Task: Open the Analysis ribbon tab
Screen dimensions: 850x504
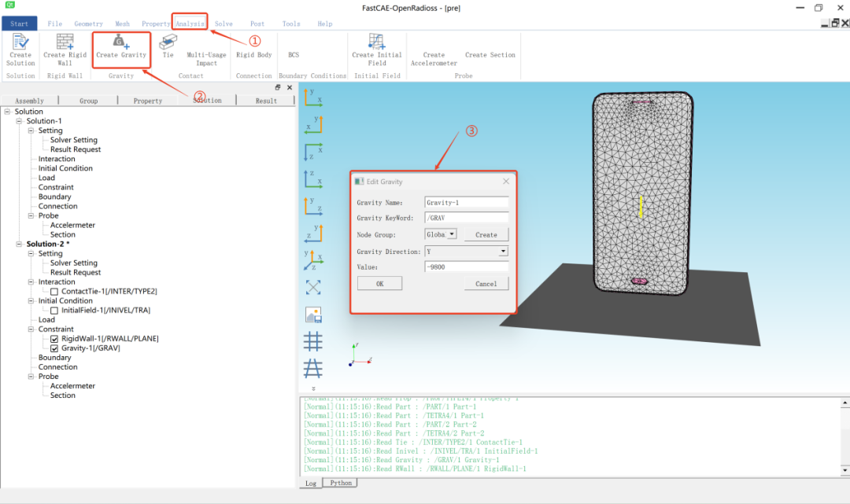Action: (x=190, y=24)
